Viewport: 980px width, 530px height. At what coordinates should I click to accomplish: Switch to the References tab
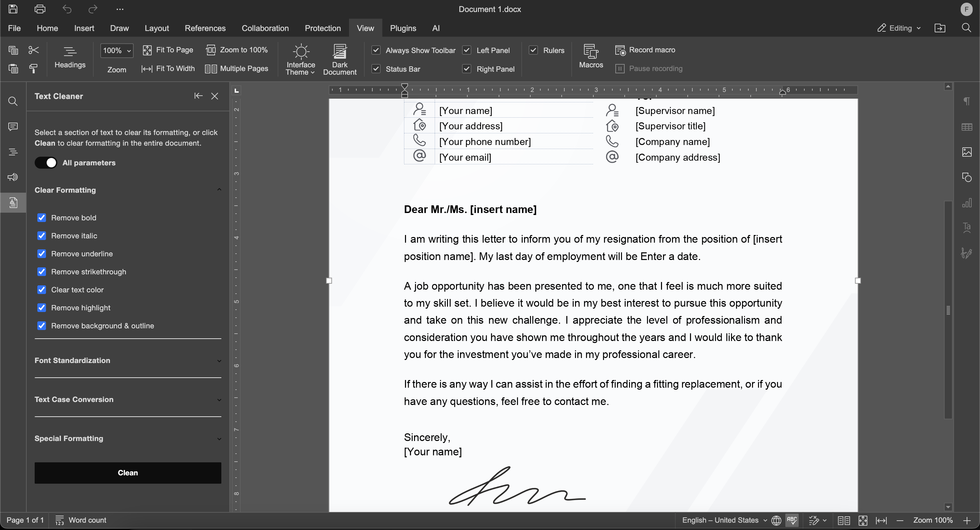tap(205, 28)
